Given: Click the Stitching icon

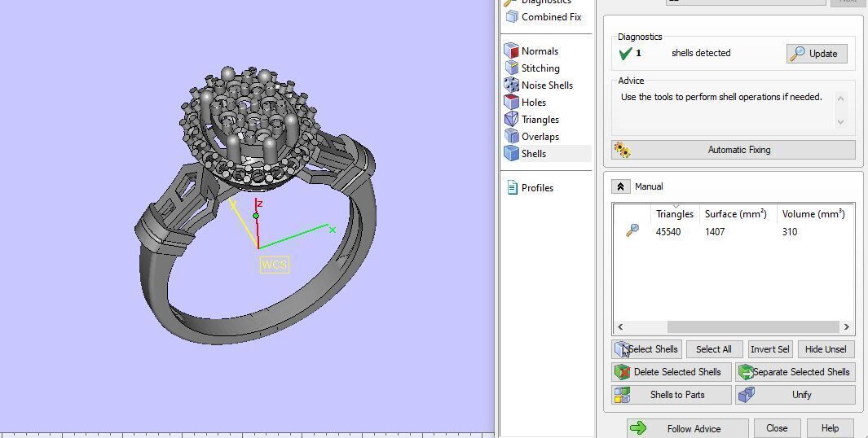Looking at the screenshot, I should point(512,68).
